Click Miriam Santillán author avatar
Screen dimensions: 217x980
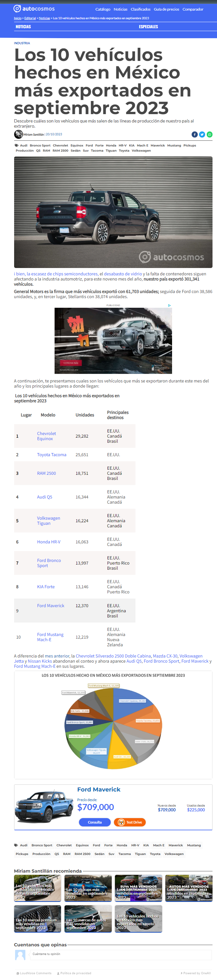[x=18, y=134]
